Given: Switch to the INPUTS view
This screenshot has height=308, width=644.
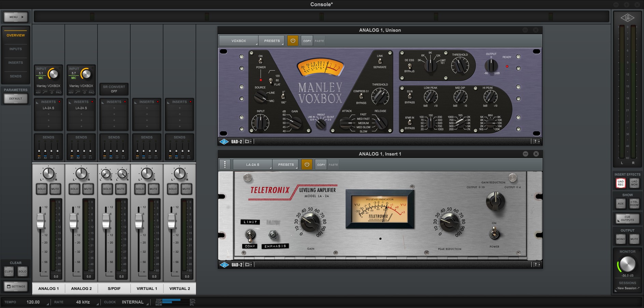Looking at the screenshot, I should click(16, 49).
